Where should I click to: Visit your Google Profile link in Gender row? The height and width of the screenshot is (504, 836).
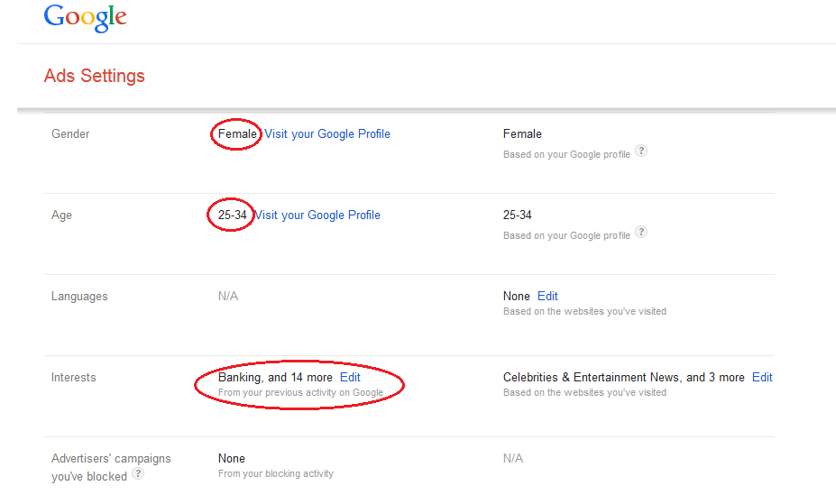click(x=327, y=134)
